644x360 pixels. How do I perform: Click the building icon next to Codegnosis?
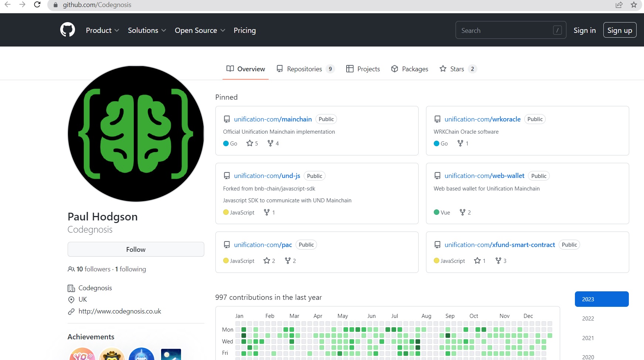[x=71, y=288]
